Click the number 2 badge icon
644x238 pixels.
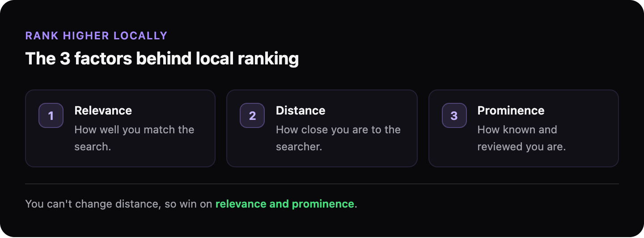click(252, 115)
